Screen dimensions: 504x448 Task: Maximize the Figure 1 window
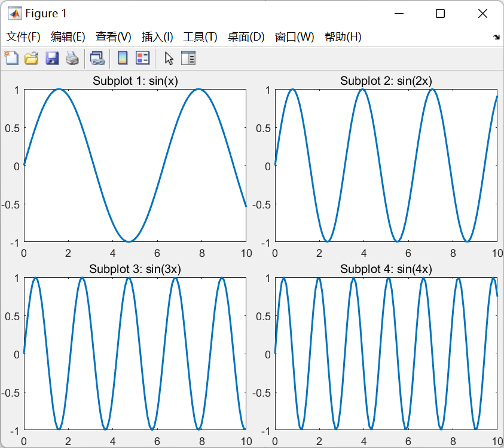click(x=441, y=14)
